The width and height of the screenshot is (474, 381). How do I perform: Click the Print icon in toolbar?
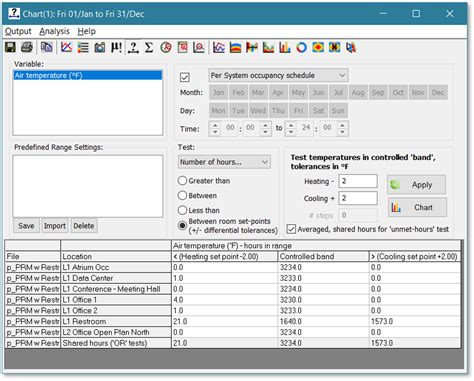(27, 47)
